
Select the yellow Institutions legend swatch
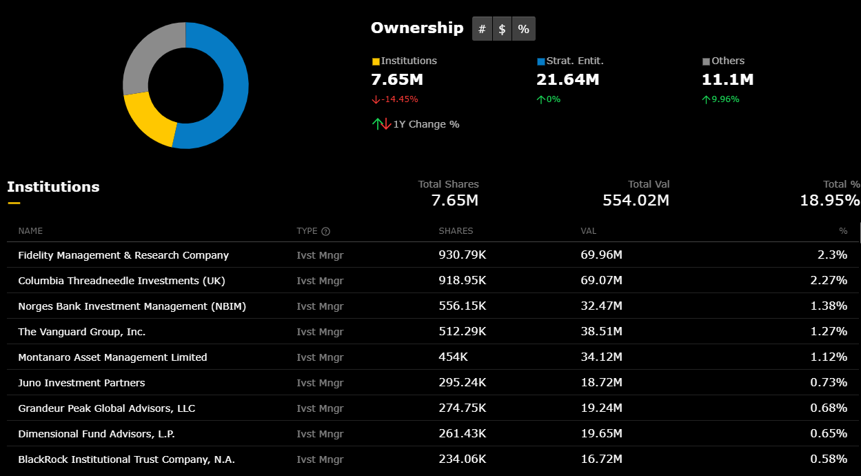[x=376, y=61]
